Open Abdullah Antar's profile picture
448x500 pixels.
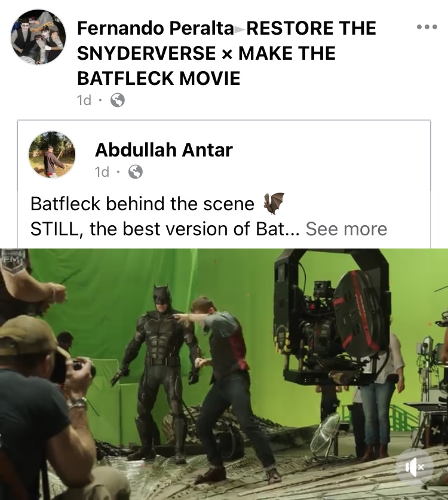pos(52,155)
